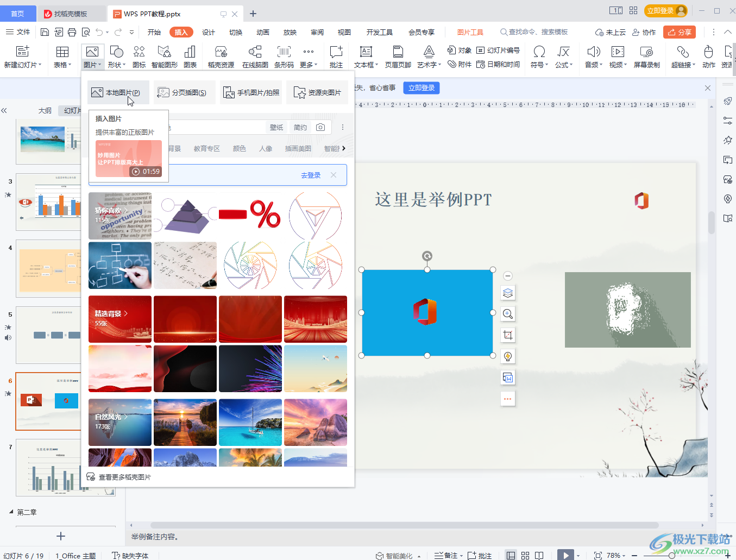Click 去登录 link in image panel

(x=311, y=175)
